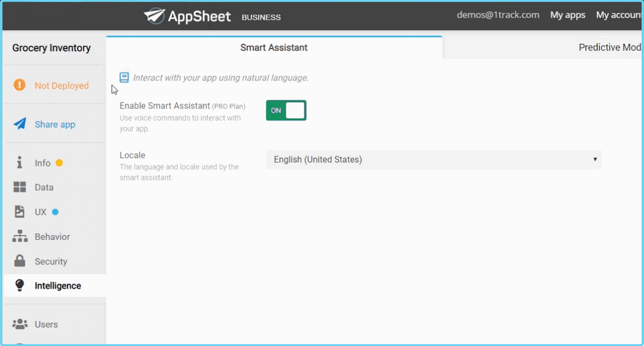Click the 'Locale' setting label
This screenshot has height=346, width=644.
[x=132, y=155]
